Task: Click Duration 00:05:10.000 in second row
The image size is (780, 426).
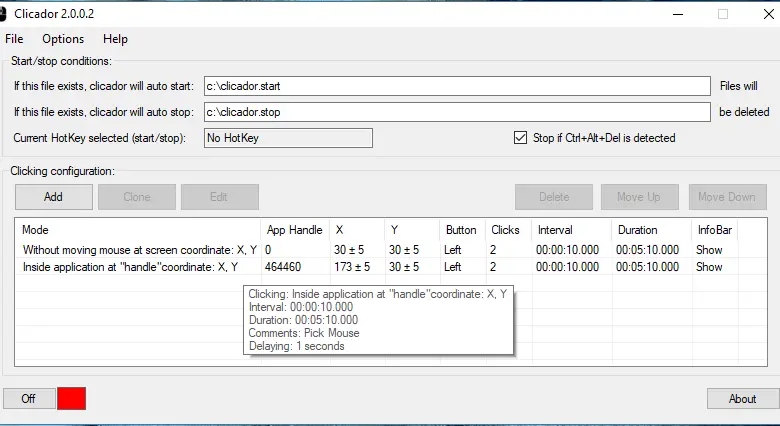Action: (647, 267)
